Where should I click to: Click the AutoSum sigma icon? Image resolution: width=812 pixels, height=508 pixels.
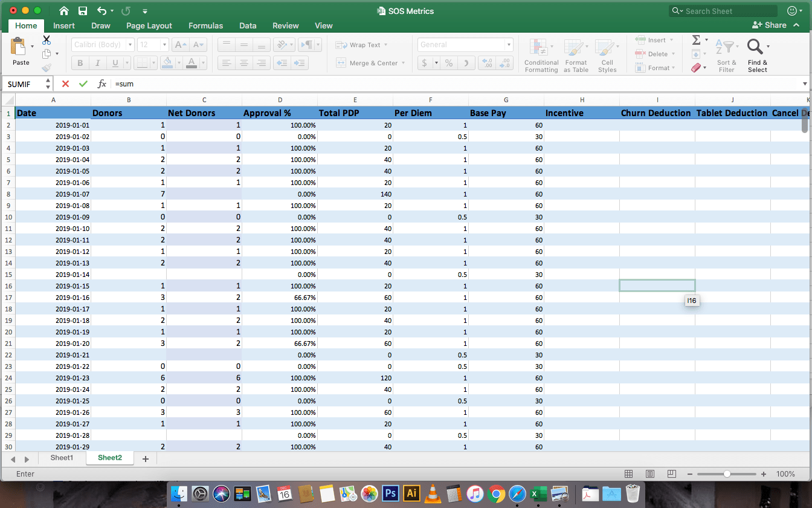pyautogui.click(x=696, y=40)
